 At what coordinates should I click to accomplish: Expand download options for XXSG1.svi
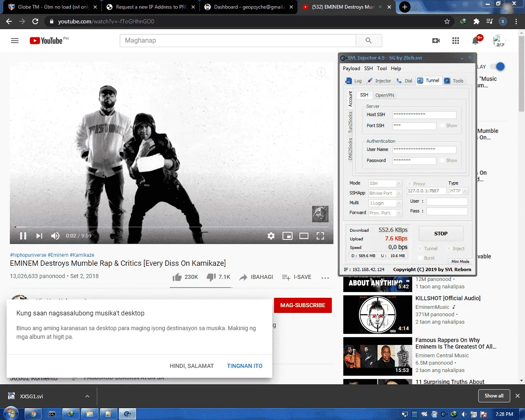tap(87, 396)
